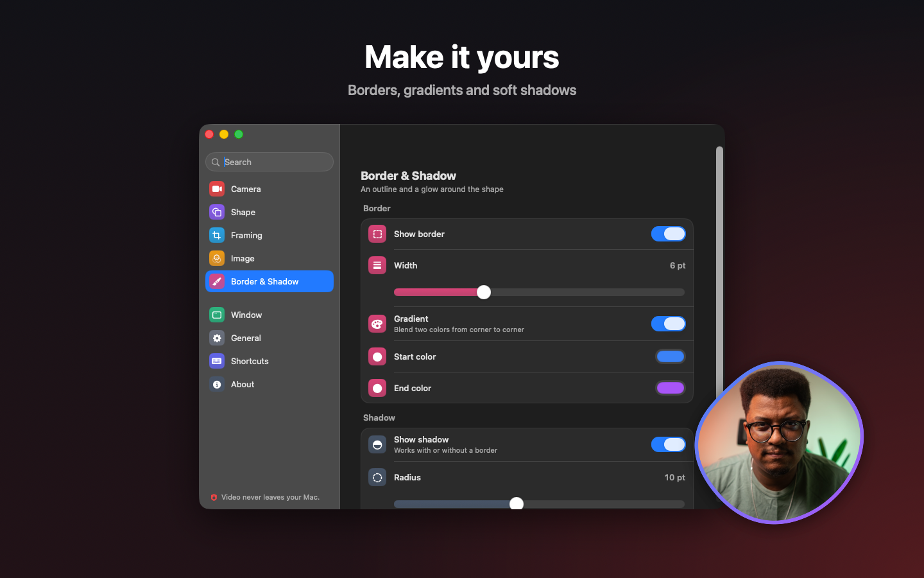Click the Start color circle icon
Image resolution: width=924 pixels, height=578 pixels.
pyautogui.click(x=377, y=356)
